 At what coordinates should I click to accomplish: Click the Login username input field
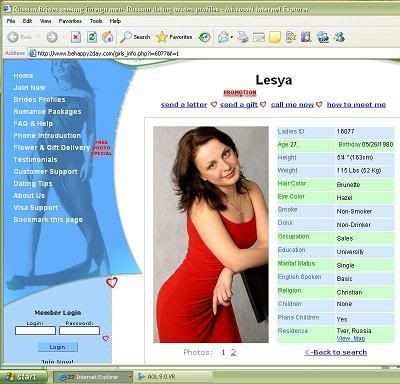pos(35,331)
